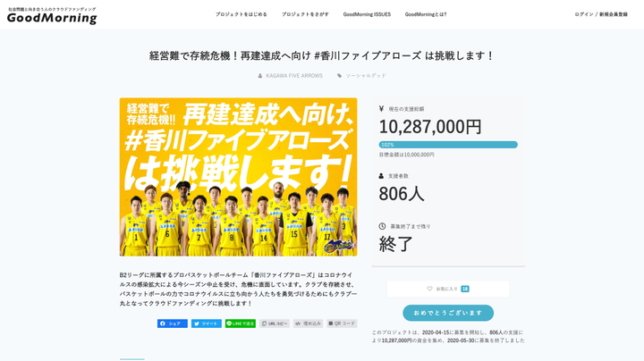The image size is (644, 361).
Task: Add to お気に入り favorites
Action: (448, 289)
